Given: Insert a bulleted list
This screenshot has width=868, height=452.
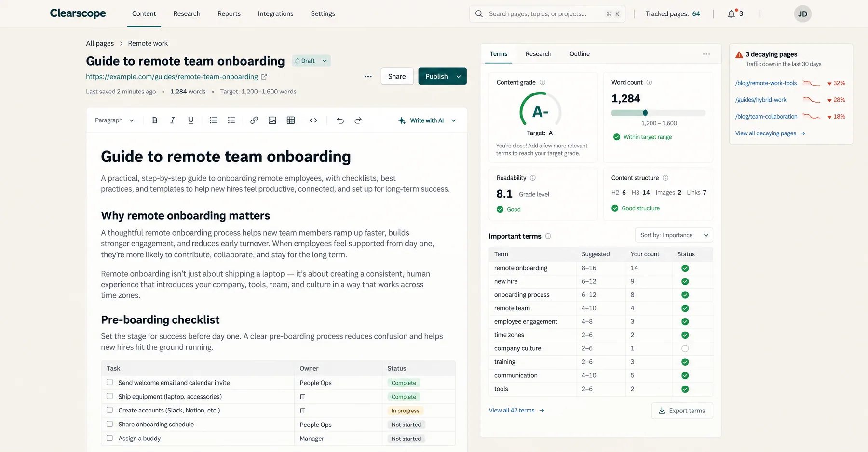Looking at the screenshot, I should [213, 120].
